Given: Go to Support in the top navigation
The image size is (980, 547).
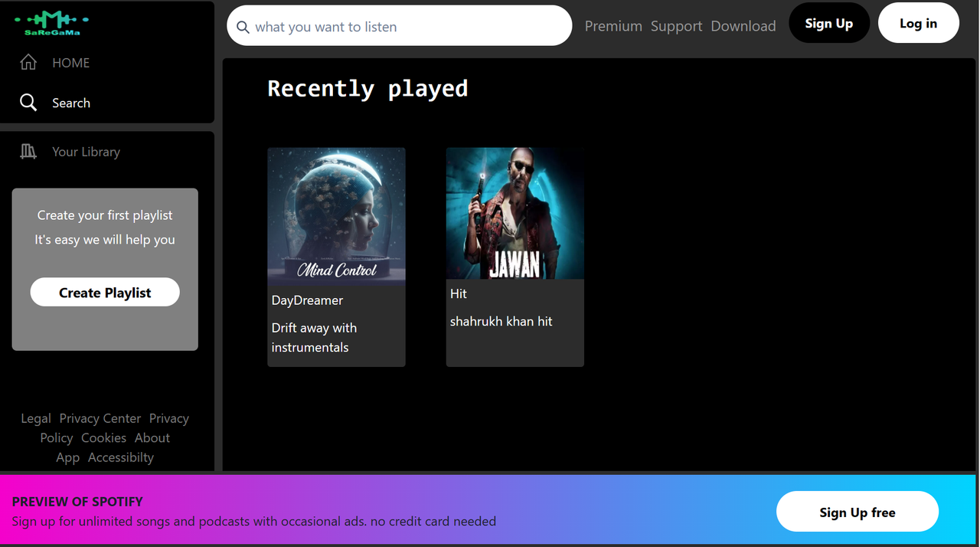Looking at the screenshot, I should tap(676, 26).
